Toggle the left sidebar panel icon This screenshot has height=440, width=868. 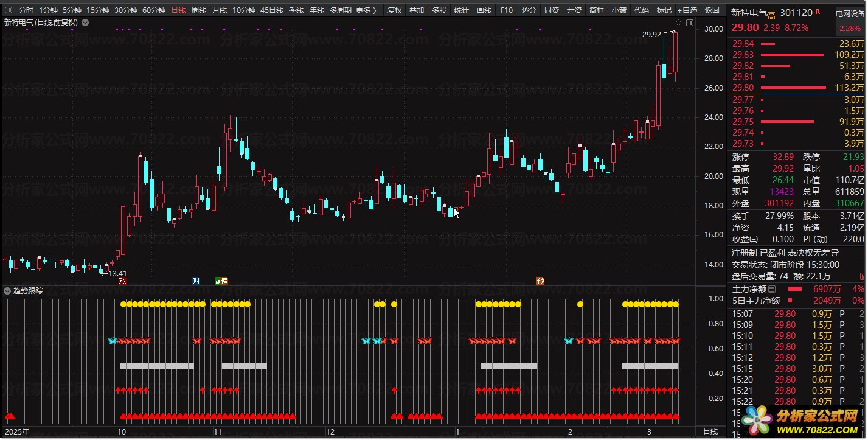point(9,10)
